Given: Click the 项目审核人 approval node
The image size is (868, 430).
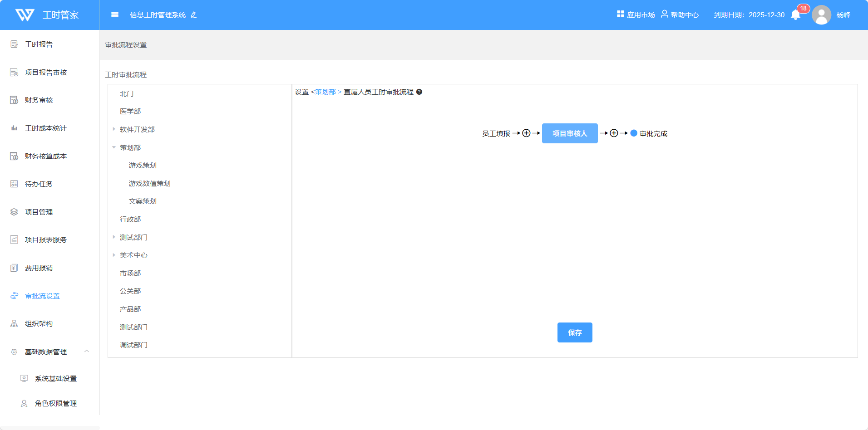Looking at the screenshot, I should (x=570, y=133).
